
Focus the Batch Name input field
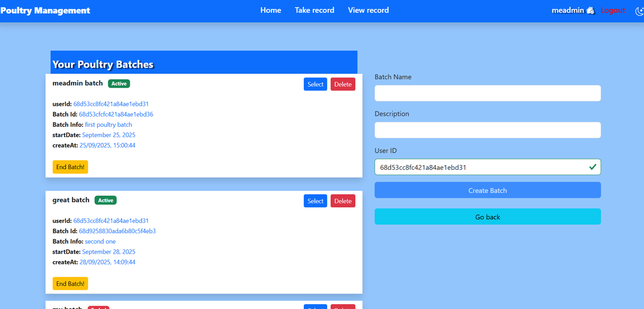click(x=488, y=93)
